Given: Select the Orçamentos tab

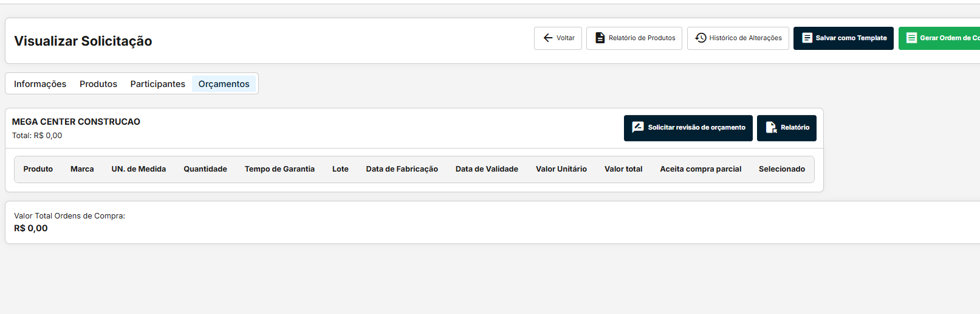Looking at the screenshot, I should pos(224,84).
